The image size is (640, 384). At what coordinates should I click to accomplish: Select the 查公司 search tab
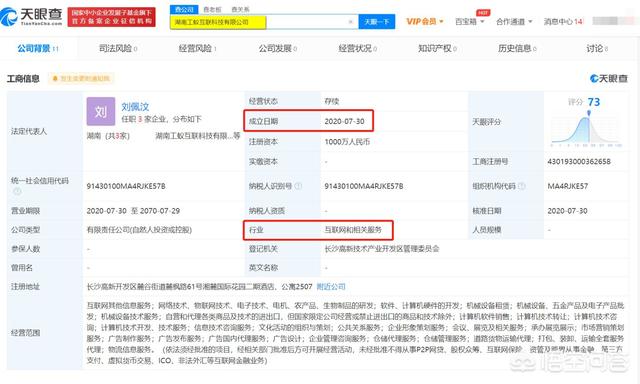[184, 9]
